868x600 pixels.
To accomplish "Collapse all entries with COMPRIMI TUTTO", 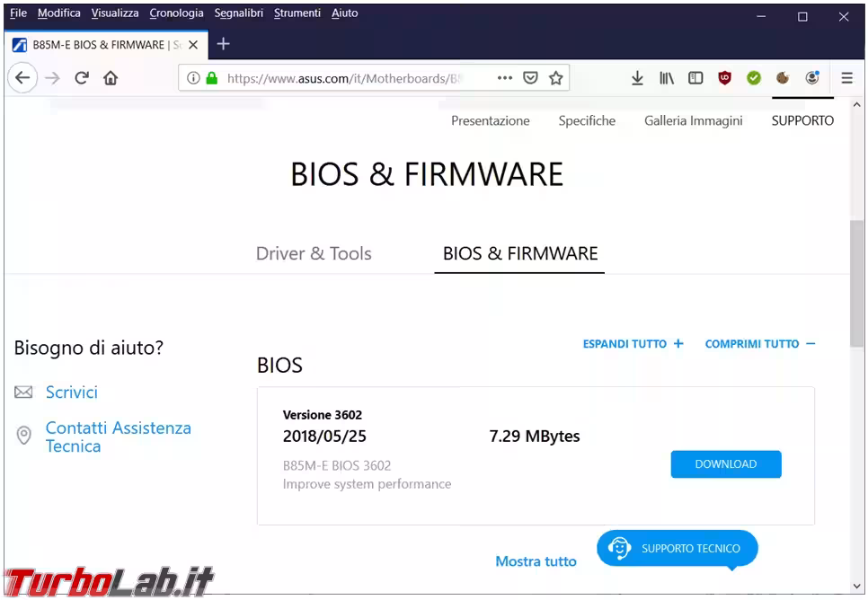I will (759, 344).
